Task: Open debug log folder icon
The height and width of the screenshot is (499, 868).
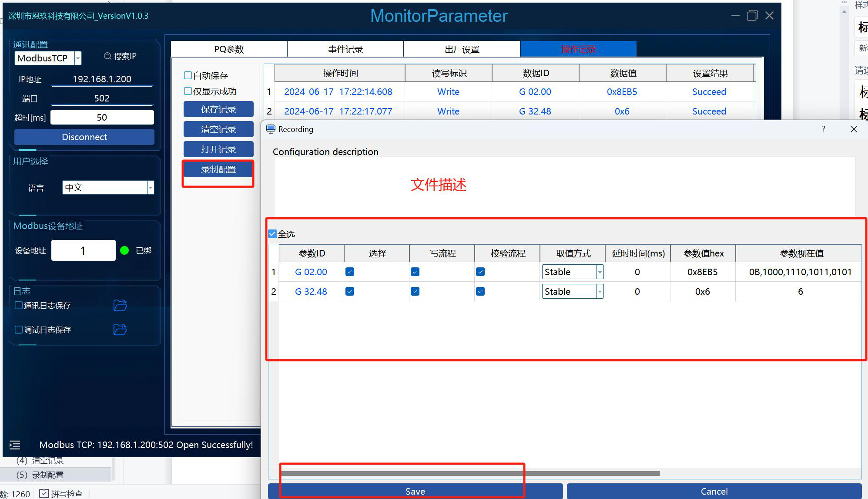Action: coord(120,330)
